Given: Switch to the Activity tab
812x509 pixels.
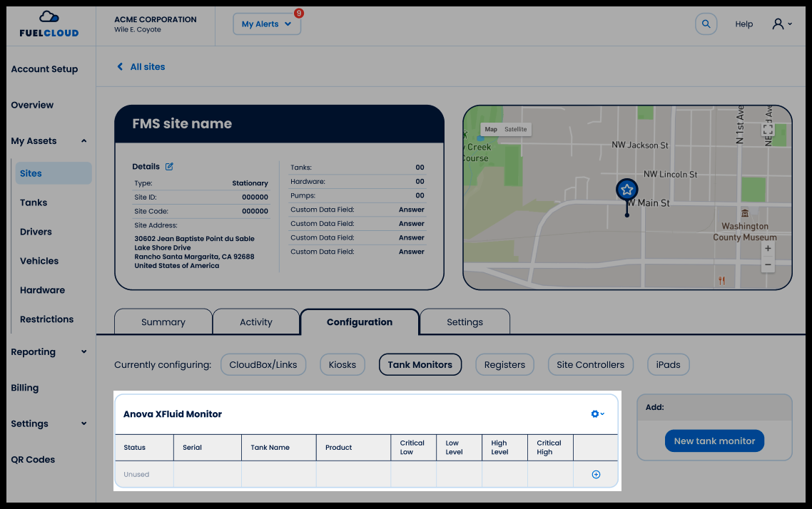Looking at the screenshot, I should tap(256, 322).
